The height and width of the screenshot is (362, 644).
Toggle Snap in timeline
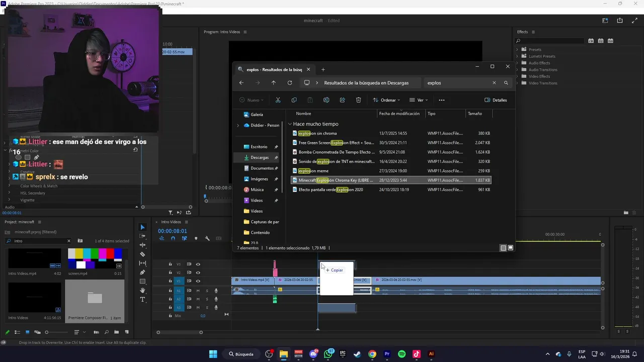[x=173, y=238]
